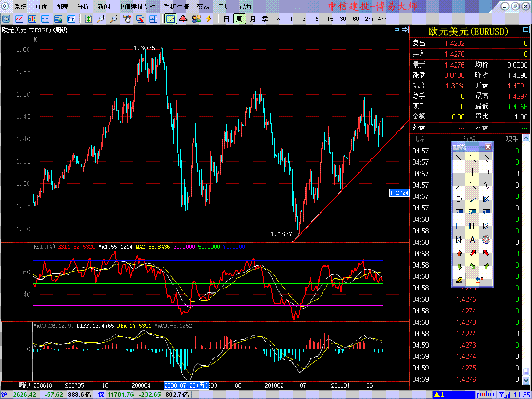Insert text with the A tool
Image resolution: width=532 pixels, height=399 pixels.
pyautogui.click(x=472, y=240)
